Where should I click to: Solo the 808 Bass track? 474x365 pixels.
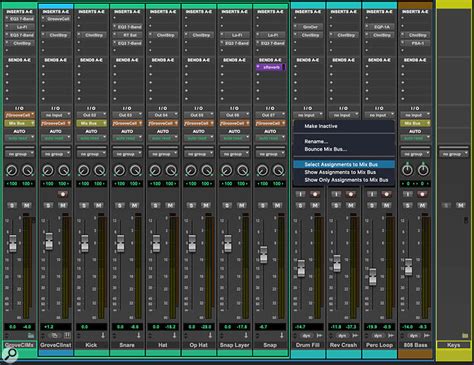click(408, 205)
